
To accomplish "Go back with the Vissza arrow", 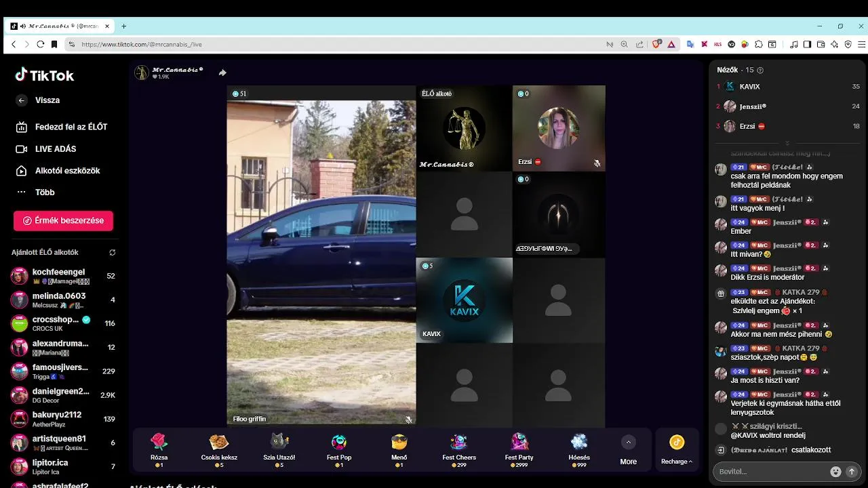I will coord(22,100).
